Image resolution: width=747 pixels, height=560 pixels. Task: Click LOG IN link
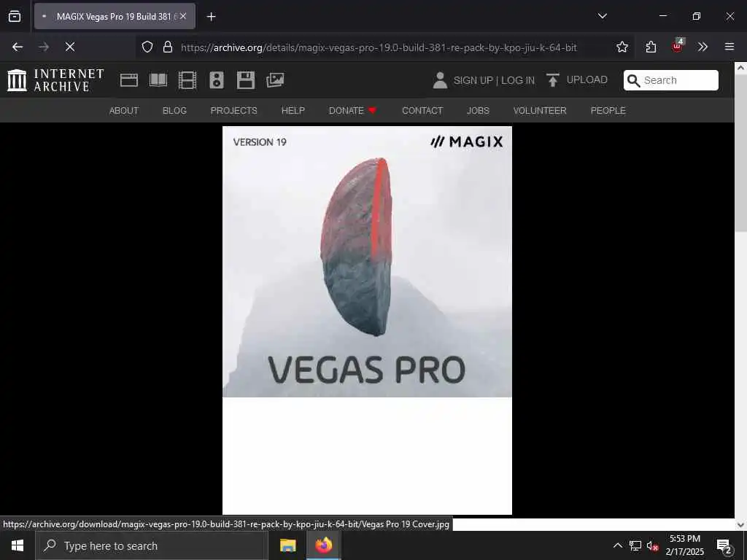(518, 80)
